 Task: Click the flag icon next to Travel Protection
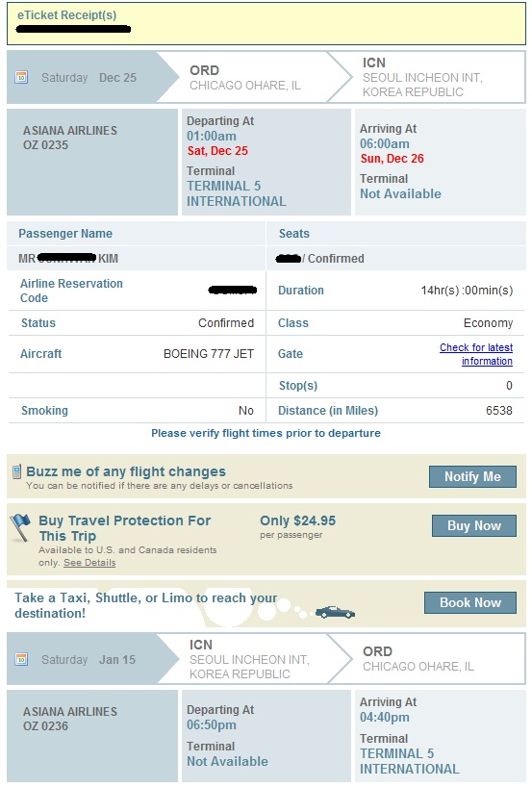click(x=20, y=527)
